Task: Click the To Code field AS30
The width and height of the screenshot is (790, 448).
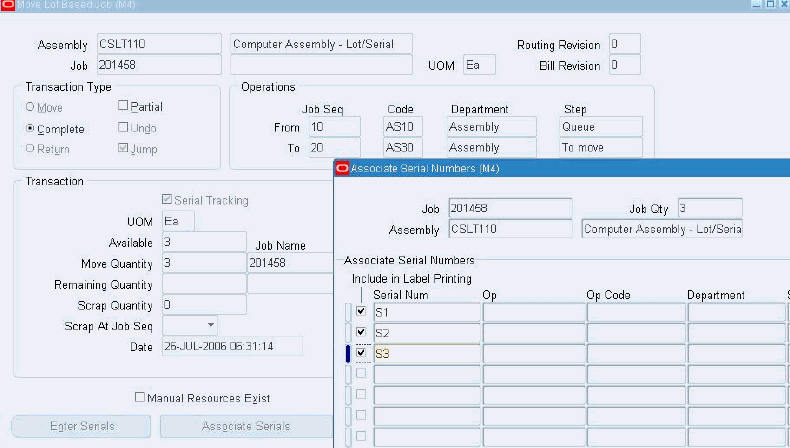Action: pyautogui.click(x=403, y=148)
